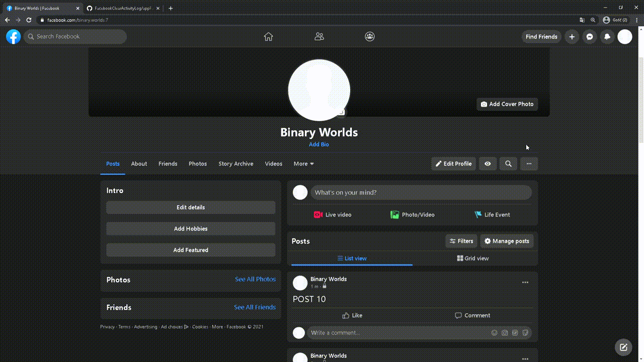View profile as visitor eye button
The height and width of the screenshot is (362, 644).
[488, 164]
